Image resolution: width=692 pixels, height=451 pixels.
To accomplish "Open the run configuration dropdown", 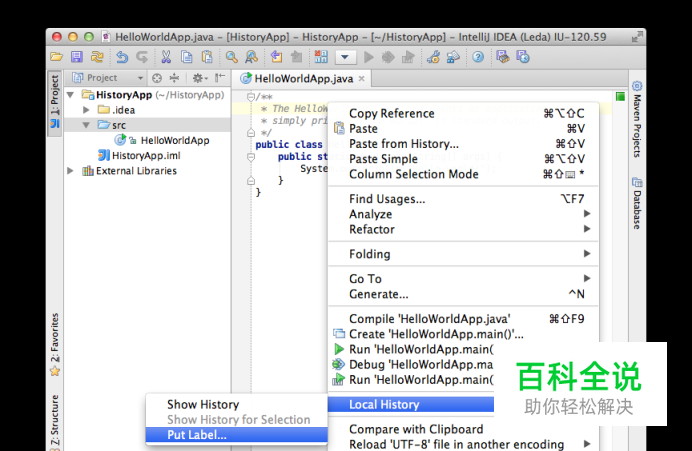I will pos(345,57).
